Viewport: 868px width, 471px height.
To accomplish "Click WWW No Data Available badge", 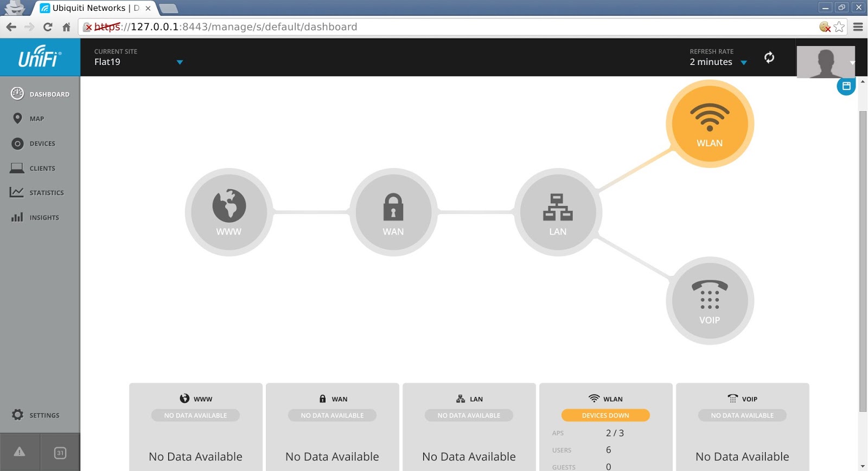I will (195, 415).
